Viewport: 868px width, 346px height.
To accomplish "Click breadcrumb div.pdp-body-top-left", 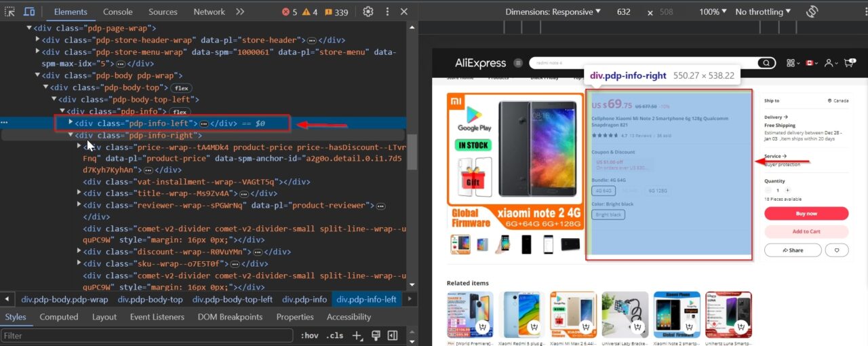I will 233,299.
